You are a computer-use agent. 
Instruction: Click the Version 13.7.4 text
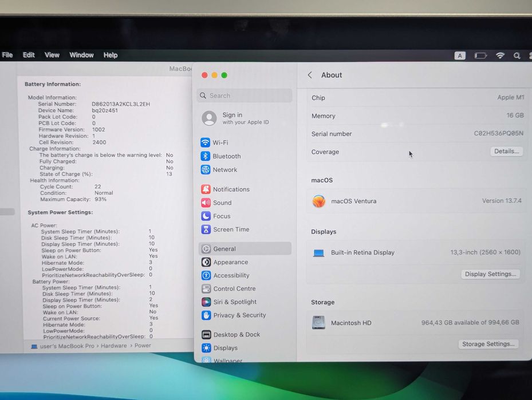click(502, 201)
